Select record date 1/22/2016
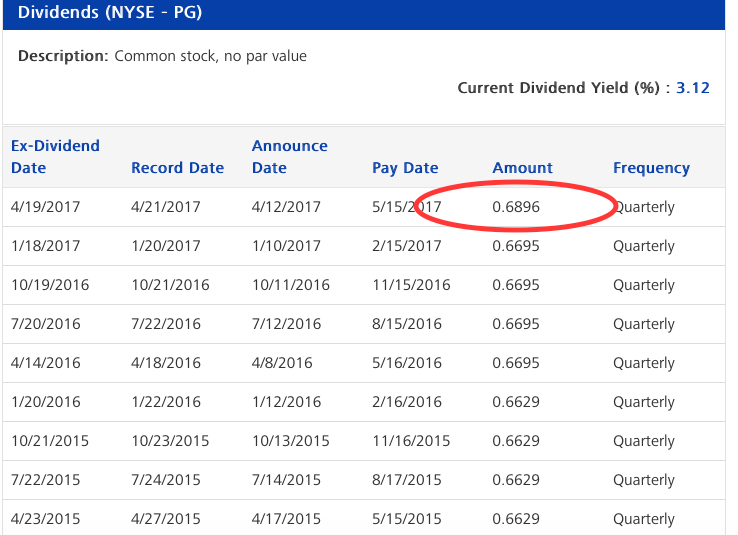Image resolution: width=738 pixels, height=535 pixels. (166, 402)
